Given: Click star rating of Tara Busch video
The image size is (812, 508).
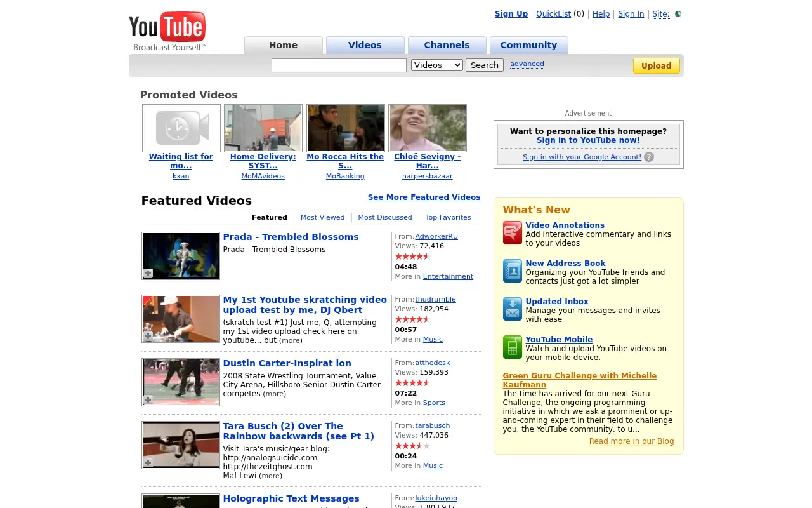Looking at the screenshot, I should click(412, 446).
